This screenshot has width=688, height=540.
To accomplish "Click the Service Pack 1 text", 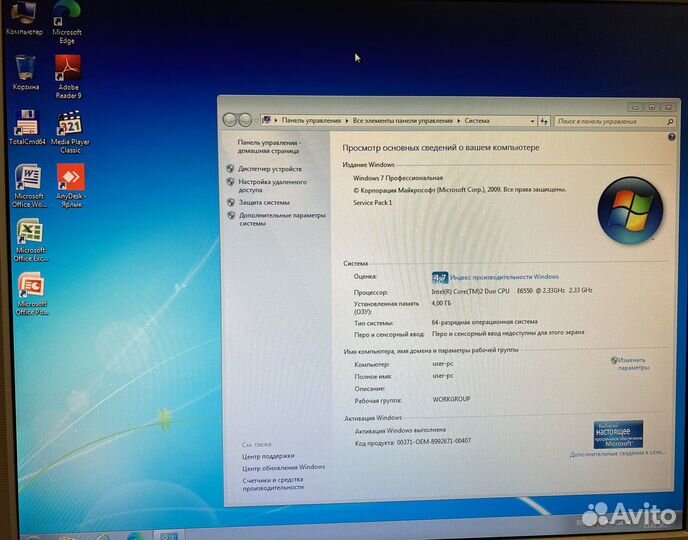I will (372, 203).
